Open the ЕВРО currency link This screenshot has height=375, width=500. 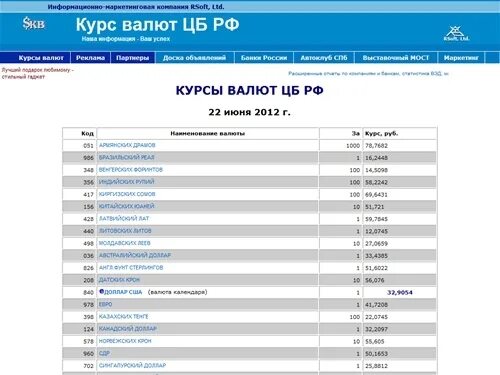(x=105, y=304)
